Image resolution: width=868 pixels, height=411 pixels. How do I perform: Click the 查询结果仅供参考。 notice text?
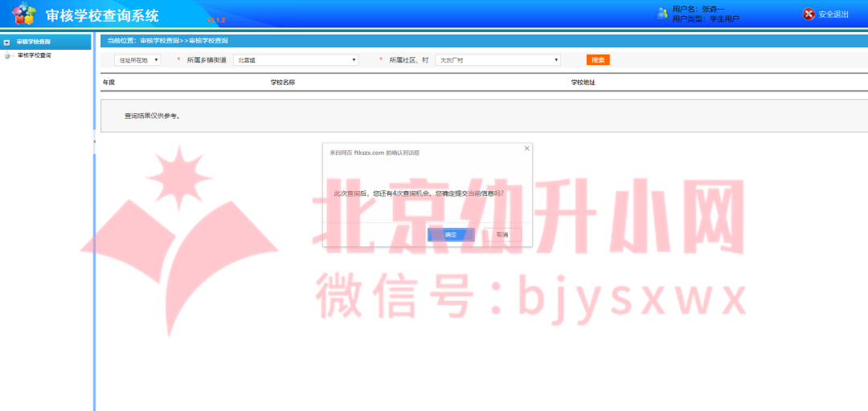tap(152, 116)
